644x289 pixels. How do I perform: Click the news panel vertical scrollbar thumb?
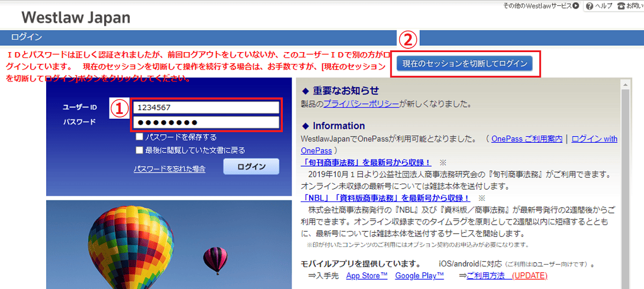click(x=625, y=188)
